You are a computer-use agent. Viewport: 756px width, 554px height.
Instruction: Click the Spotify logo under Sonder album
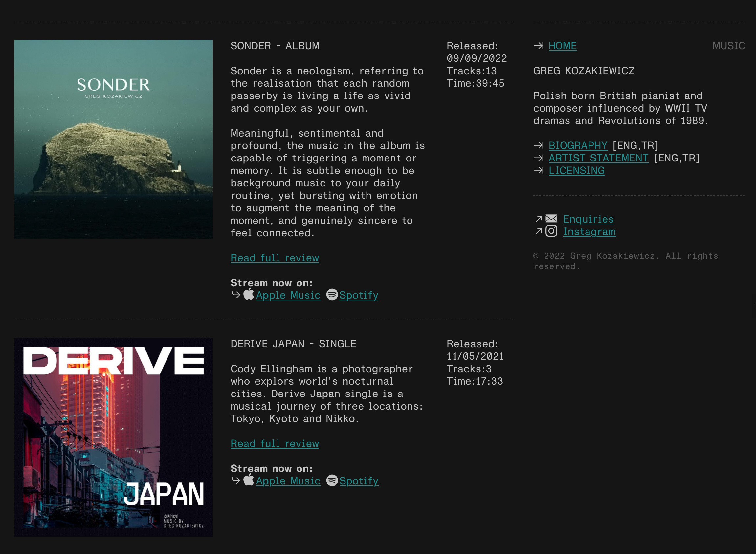coord(332,295)
